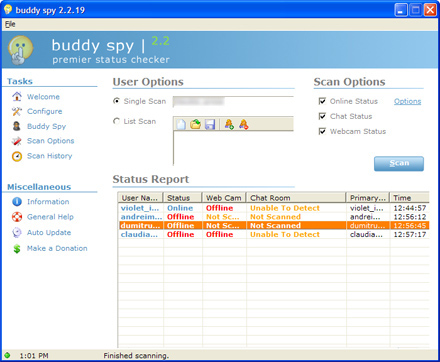The height and width of the screenshot is (362, 440).
Task: Start scanning with the Scan button
Action: click(399, 164)
